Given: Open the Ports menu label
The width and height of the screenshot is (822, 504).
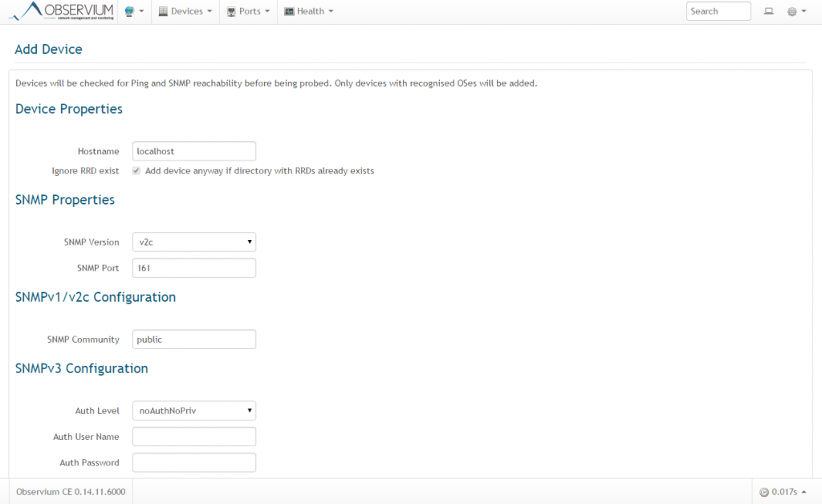Looking at the screenshot, I should 250,12.
